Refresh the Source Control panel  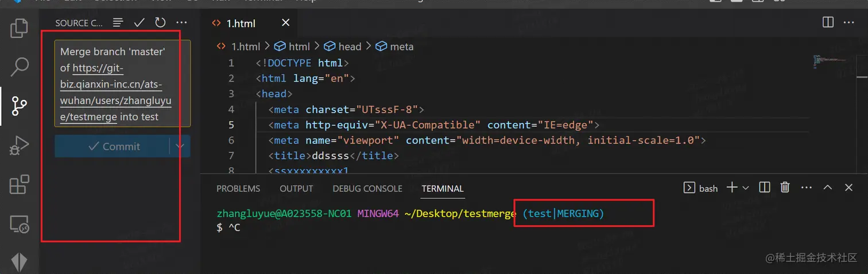(160, 23)
